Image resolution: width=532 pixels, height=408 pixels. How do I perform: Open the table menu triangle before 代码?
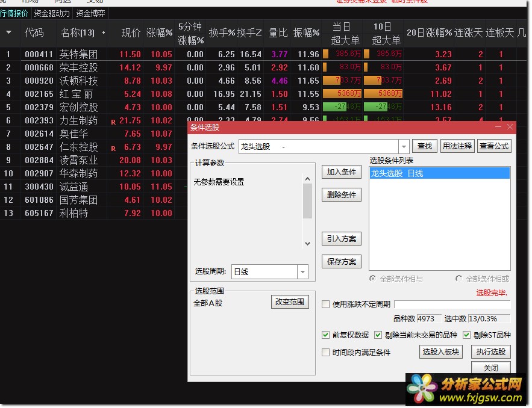click(9, 32)
